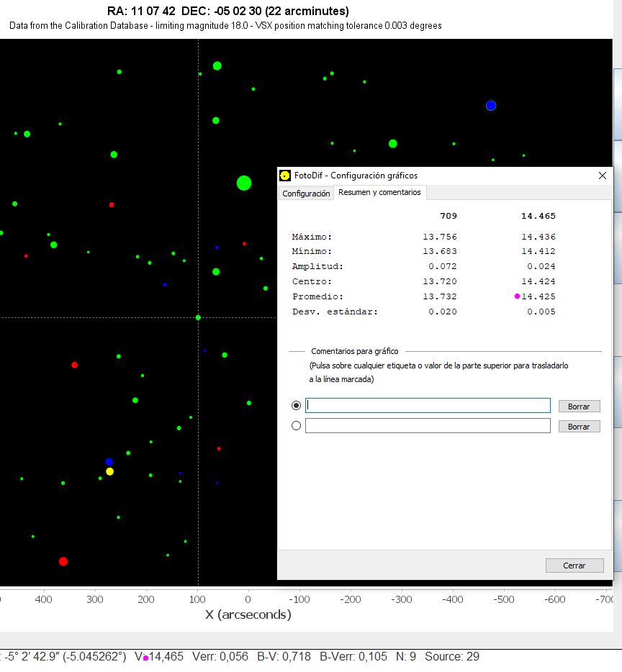The width and height of the screenshot is (622, 672).
Task: Click the RA DEC chart title
Action: [x=227, y=11]
